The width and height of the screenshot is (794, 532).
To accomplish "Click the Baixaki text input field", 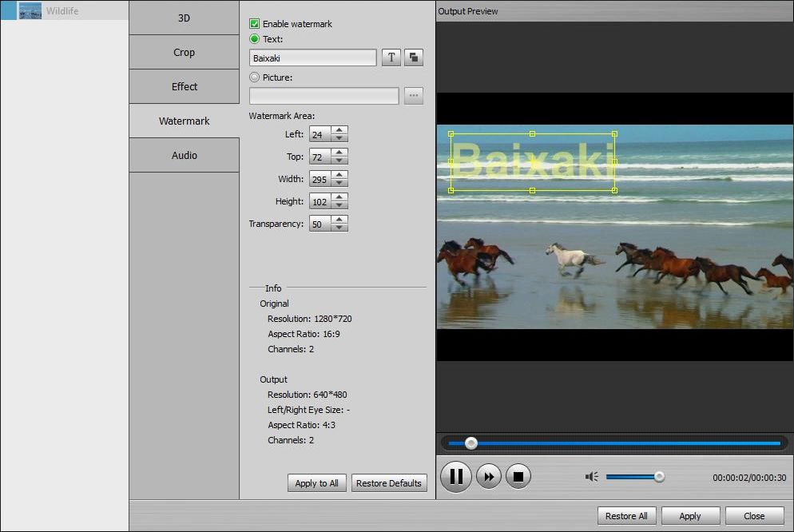I will click(x=312, y=57).
